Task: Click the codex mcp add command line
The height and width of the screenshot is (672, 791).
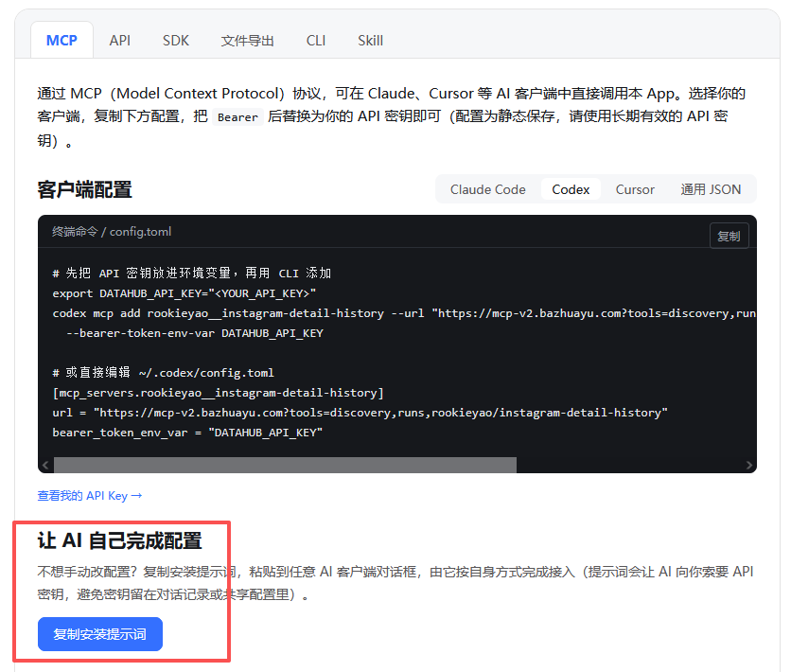Action: pos(404,313)
